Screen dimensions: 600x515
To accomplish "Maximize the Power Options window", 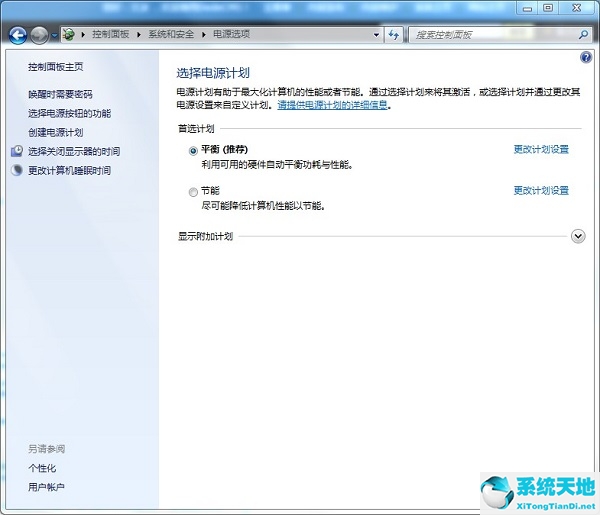I will [548, 8].
